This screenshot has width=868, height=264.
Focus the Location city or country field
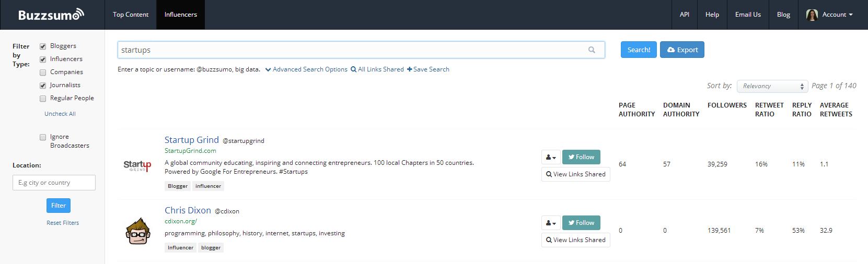pos(54,183)
